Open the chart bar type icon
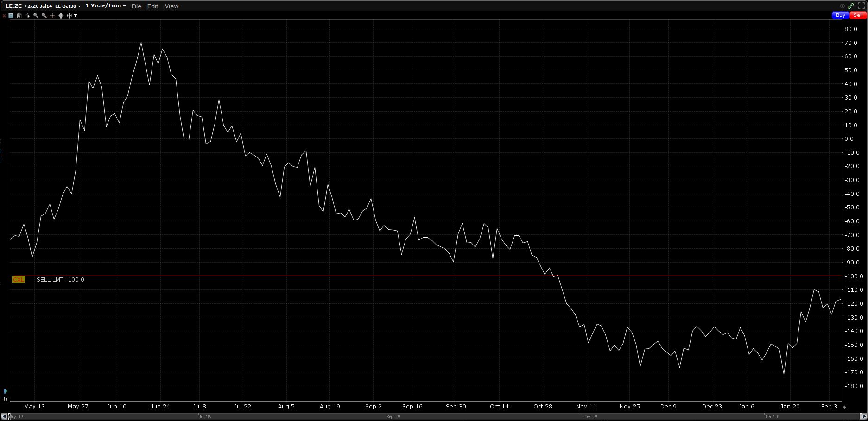Screen dimensions: 868x421 pyautogui.click(x=19, y=15)
